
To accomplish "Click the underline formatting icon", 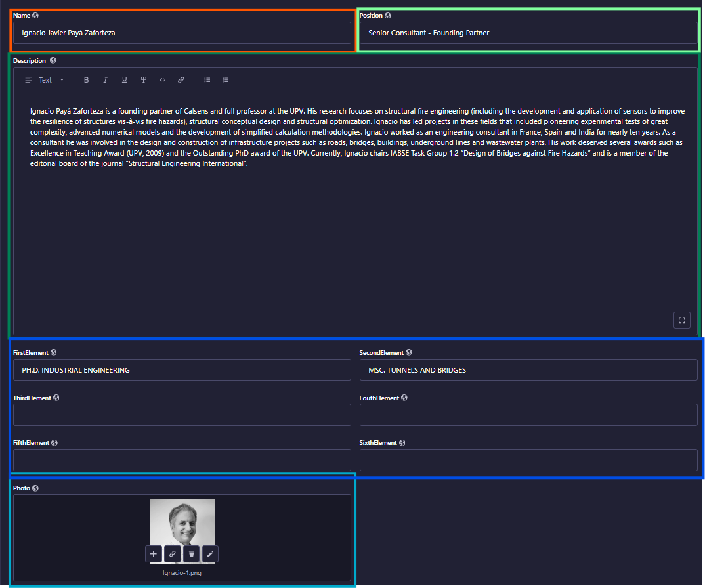I will (x=124, y=80).
